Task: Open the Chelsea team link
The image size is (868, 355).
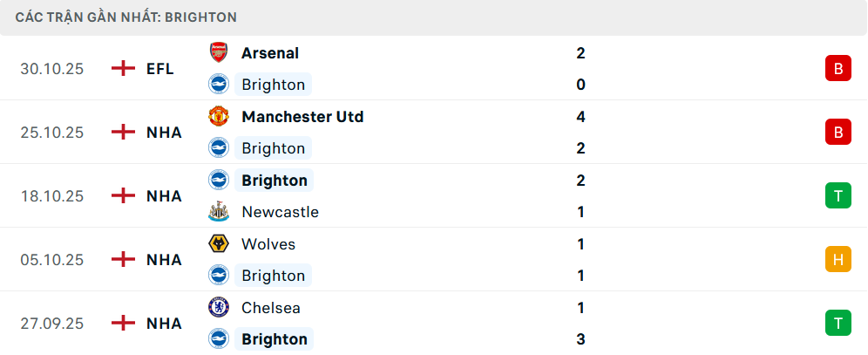Action: [x=273, y=308]
